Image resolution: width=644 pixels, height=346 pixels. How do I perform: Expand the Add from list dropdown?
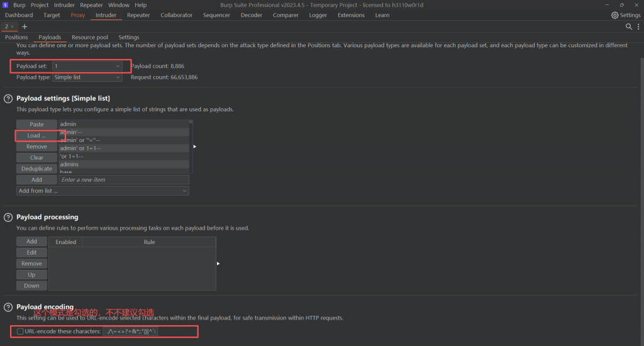click(103, 191)
